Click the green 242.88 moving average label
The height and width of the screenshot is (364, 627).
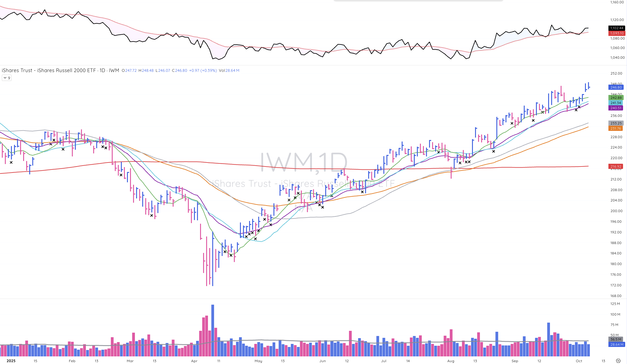(616, 98)
